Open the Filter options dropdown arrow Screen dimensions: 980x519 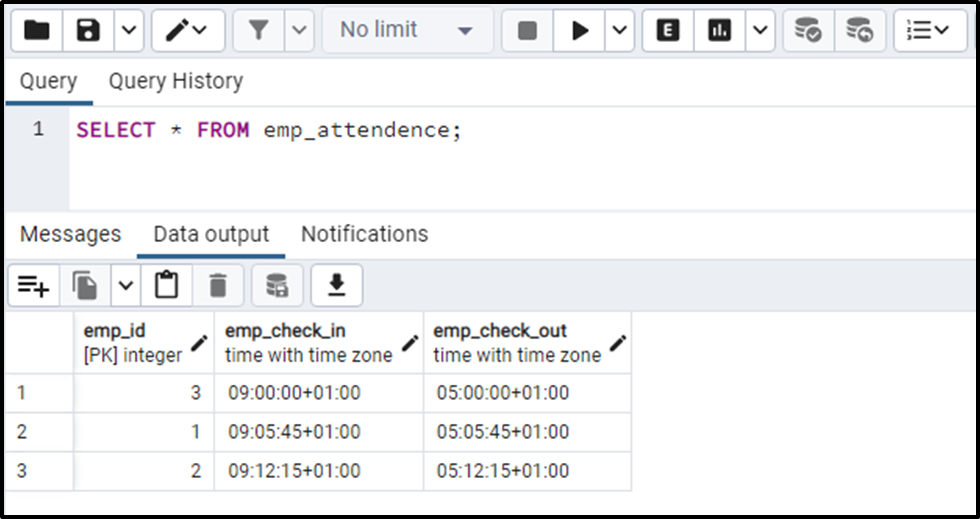(x=299, y=31)
